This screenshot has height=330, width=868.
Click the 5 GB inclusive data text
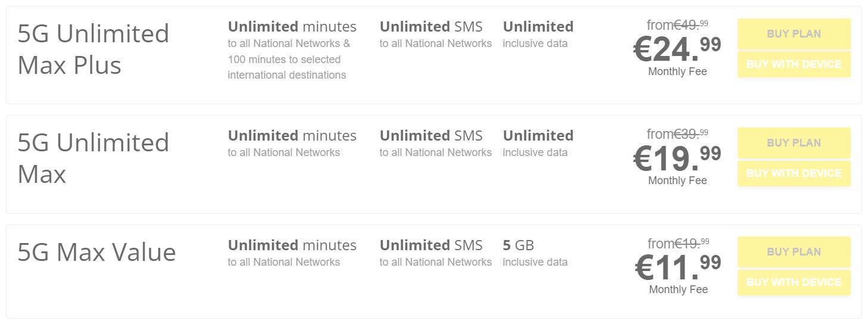(x=519, y=245)
